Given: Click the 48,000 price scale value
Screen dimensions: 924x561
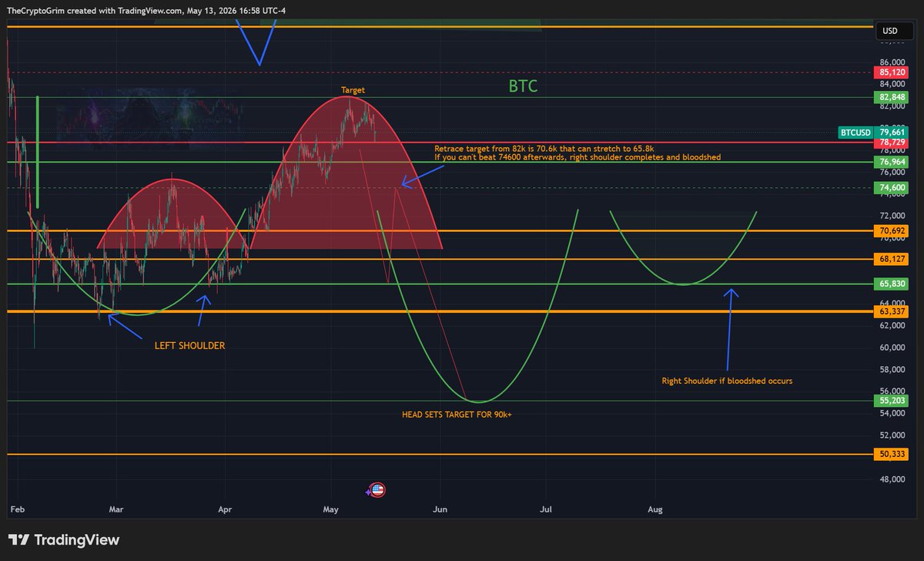Looking at the screenshot, I should [x=894, y=479].
